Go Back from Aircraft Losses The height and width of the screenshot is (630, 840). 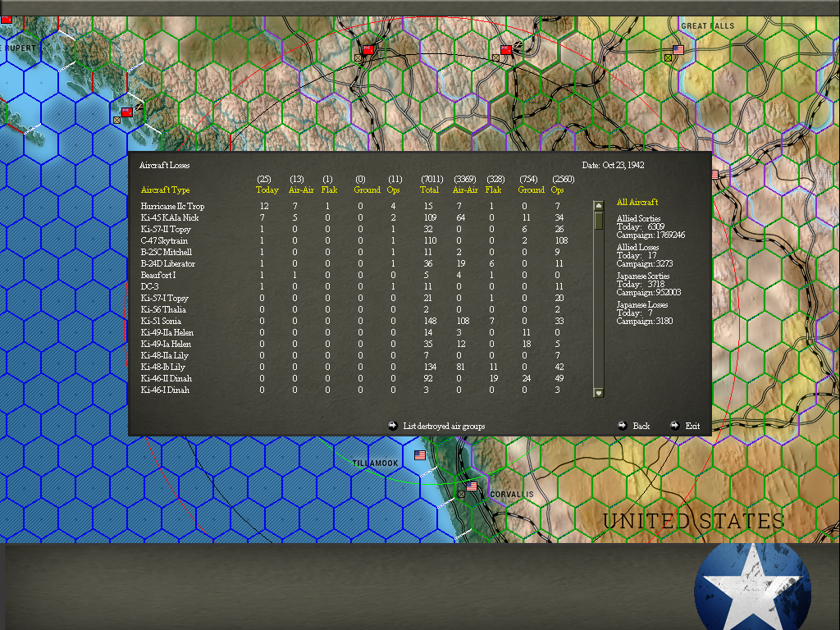tap(641, 426)
